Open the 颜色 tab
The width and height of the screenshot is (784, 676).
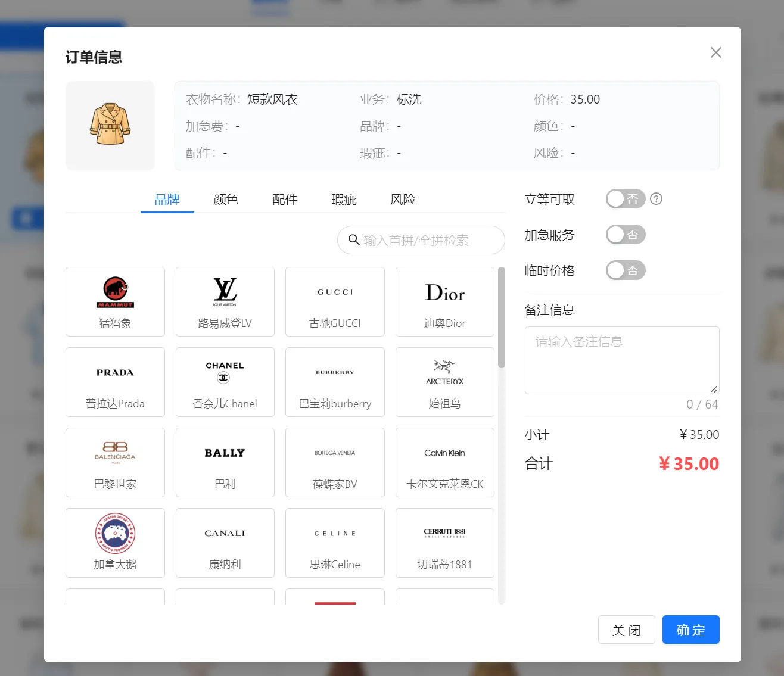click(x=226, y=200)
